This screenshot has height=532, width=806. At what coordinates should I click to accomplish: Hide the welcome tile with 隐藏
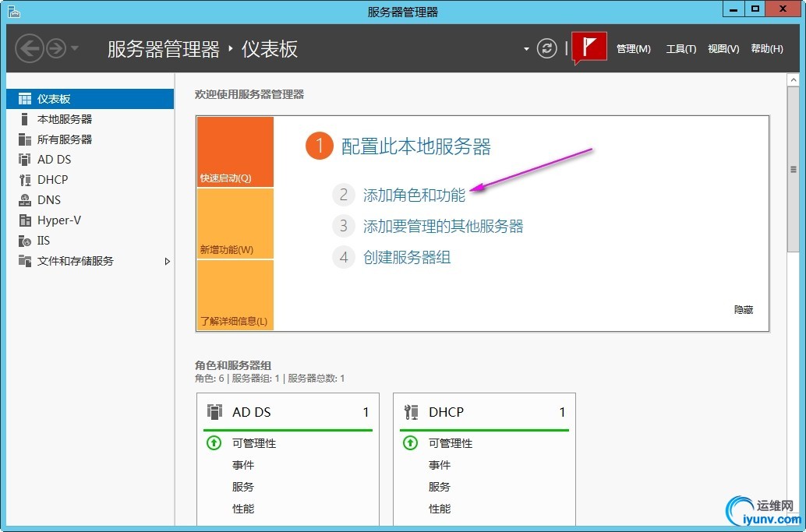(744, 310)
